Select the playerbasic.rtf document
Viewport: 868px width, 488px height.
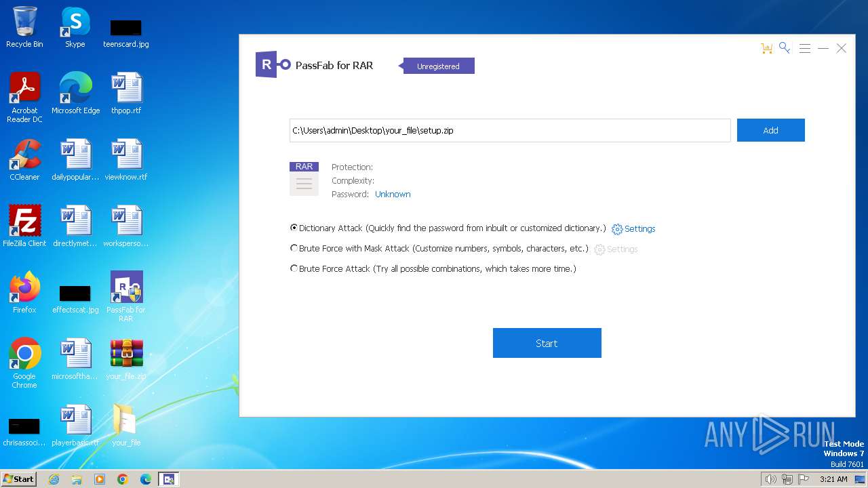75,426
